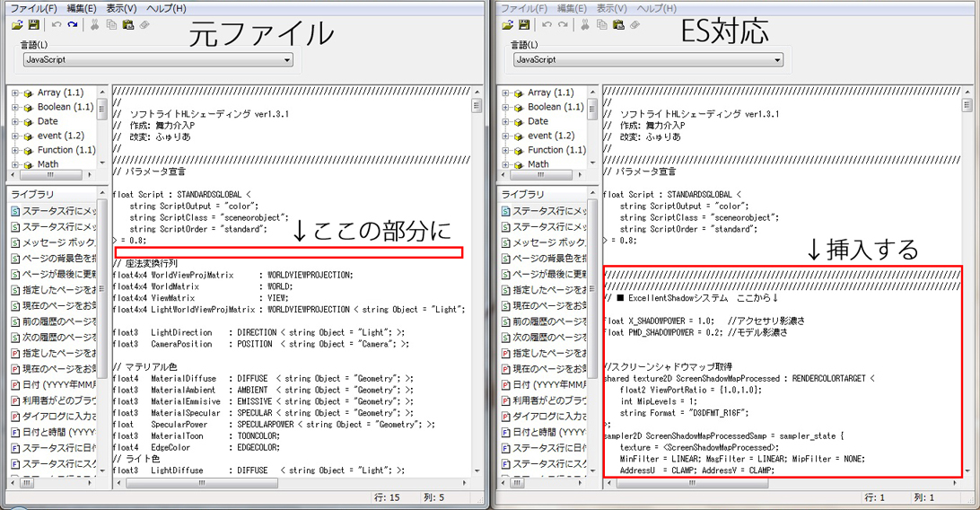980x510 pixels.
Task: Open ファイル(F) menu in left window
Action: [33, 8]
